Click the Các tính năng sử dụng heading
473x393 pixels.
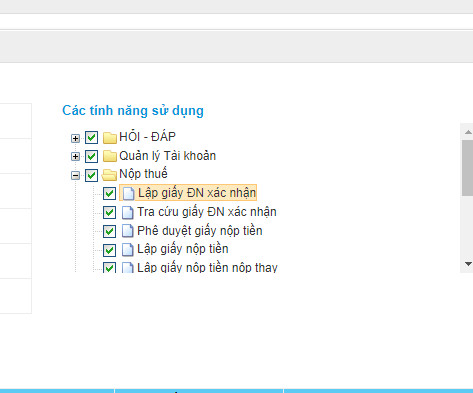tap(133, 111)
